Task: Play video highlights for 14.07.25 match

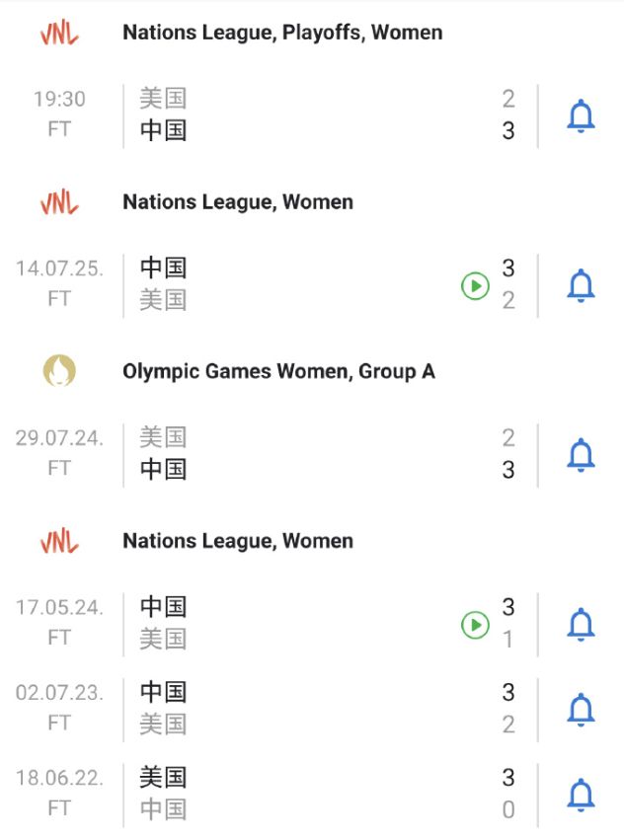Action: coord(475,285)
